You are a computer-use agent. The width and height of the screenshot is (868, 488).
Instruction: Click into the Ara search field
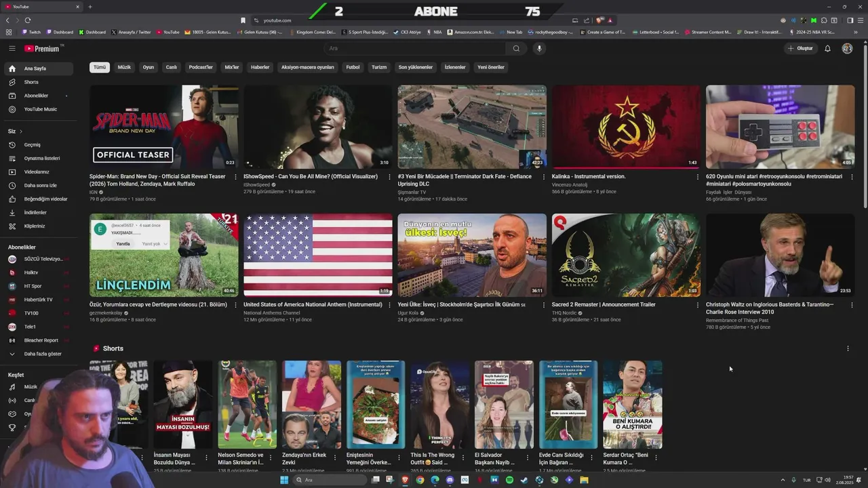(x=415, y=48)
